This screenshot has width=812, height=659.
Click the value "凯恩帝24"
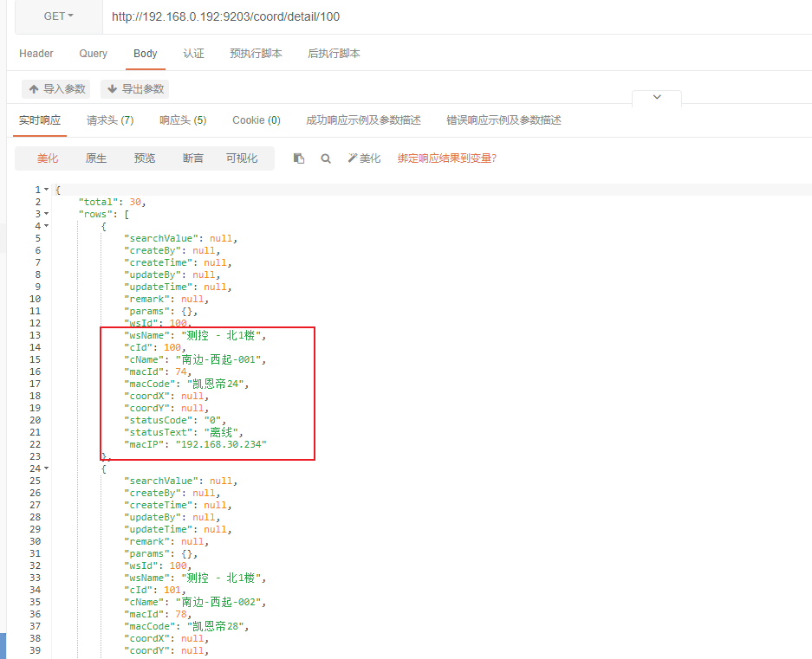click(215, 384)
